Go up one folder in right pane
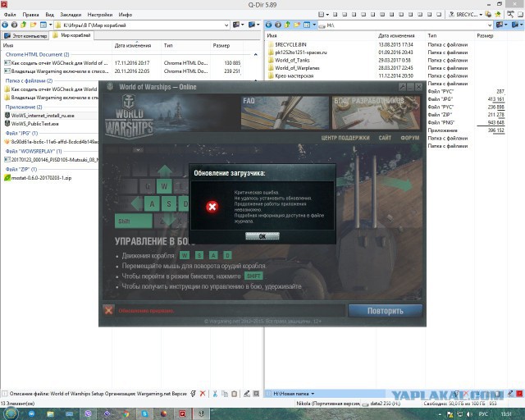Image resolution: width=525 pixels, height=420 pixels. 287,25
